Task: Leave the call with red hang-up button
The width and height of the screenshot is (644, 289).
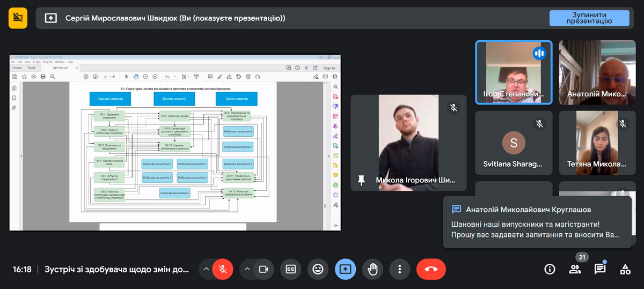Action: coord(431,269)
